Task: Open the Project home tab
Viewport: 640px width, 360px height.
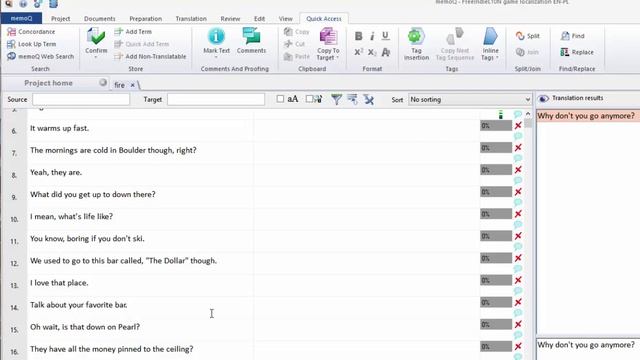Action: pyautogui.click(x=48, y=83)
